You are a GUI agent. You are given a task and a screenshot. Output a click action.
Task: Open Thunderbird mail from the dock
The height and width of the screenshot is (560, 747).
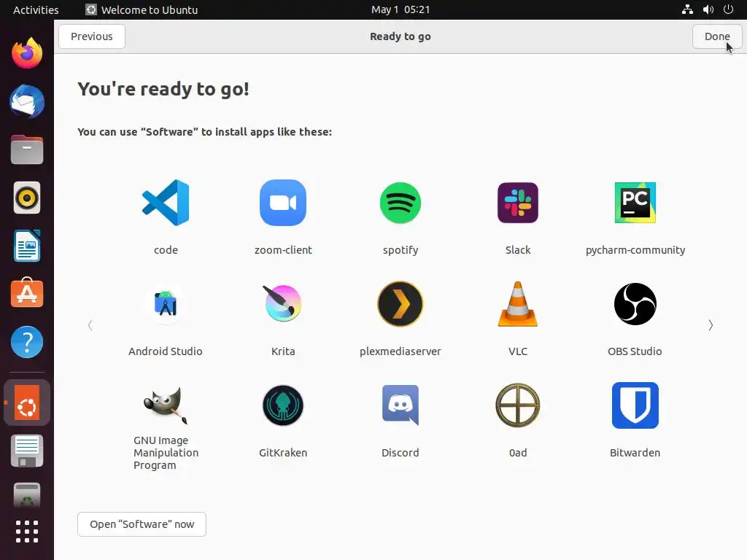click(27, 101)
